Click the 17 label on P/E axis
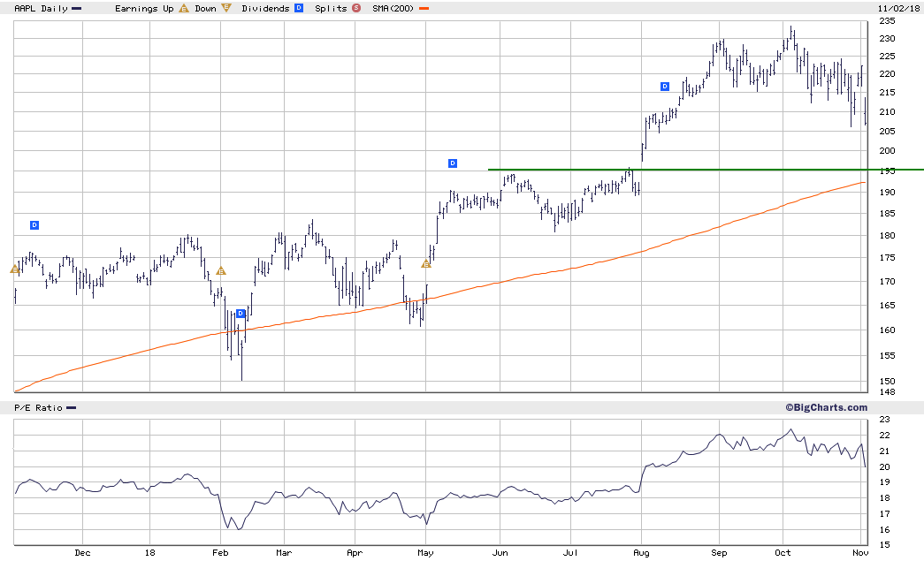The image size is (924, 561). tap(884, 514)
